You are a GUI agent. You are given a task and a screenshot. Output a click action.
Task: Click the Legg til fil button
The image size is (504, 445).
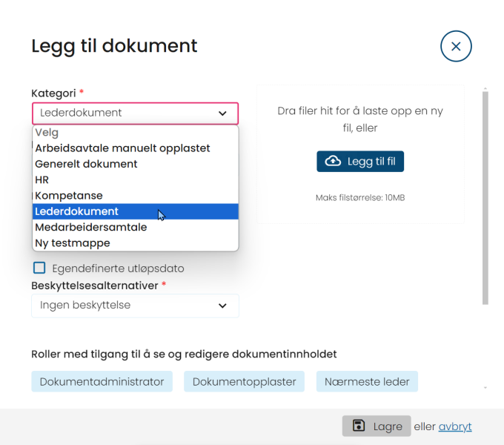click(360, 161)
